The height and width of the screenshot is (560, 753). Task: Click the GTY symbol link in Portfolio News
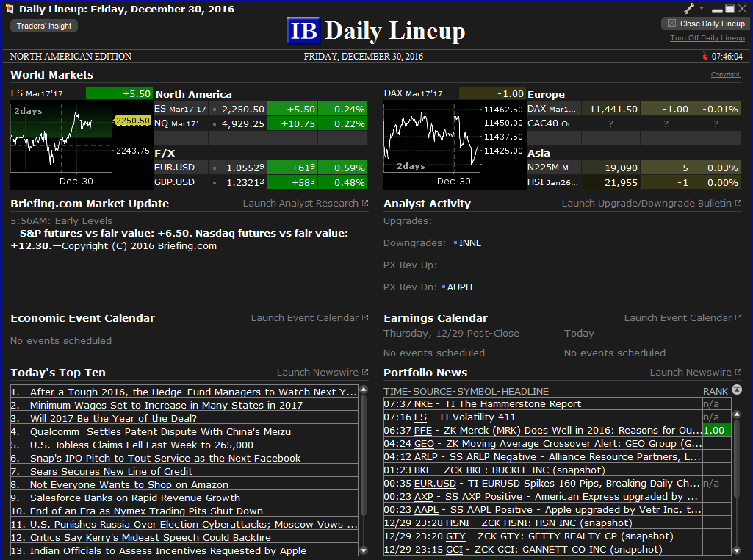tap(455, 536)
